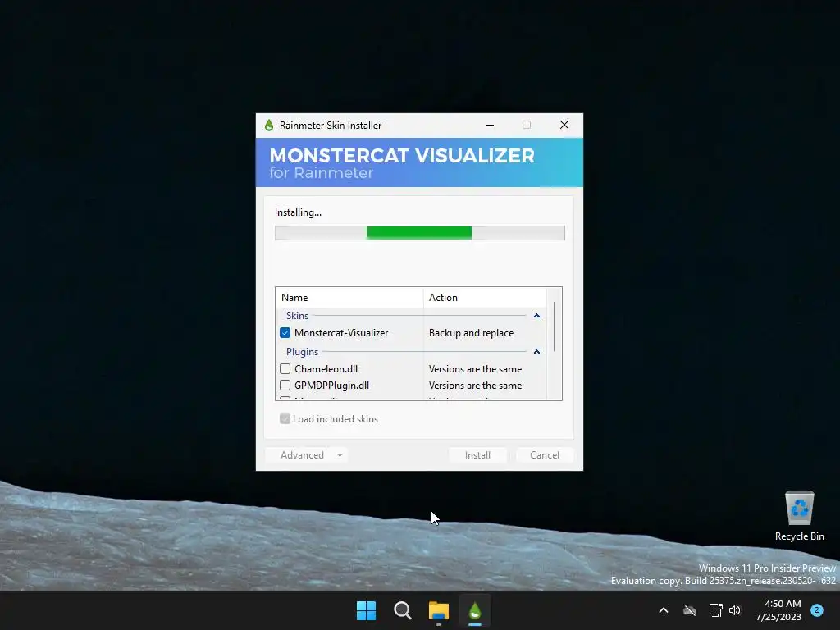840x630 pixels.
Task: Click the OneDrive cloud tray icon
Action: click(x=690, y=610)
